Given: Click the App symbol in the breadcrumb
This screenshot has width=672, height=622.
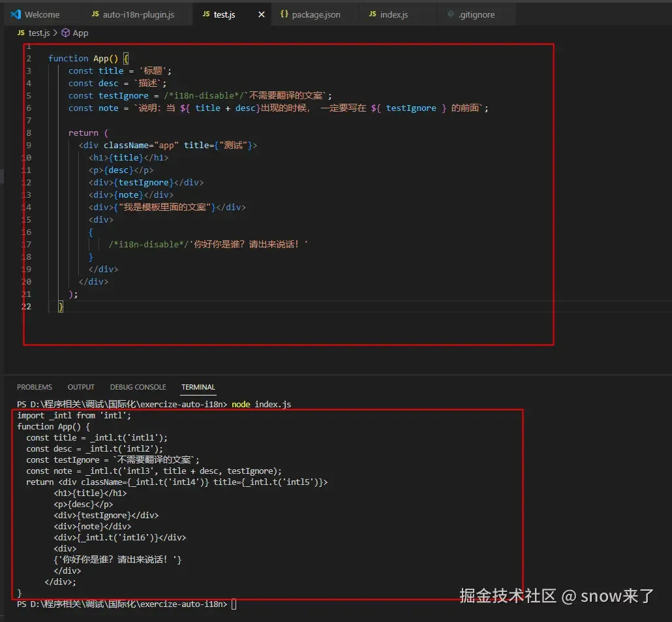Looking at the screenshot, I should click(x=80, y=33).
